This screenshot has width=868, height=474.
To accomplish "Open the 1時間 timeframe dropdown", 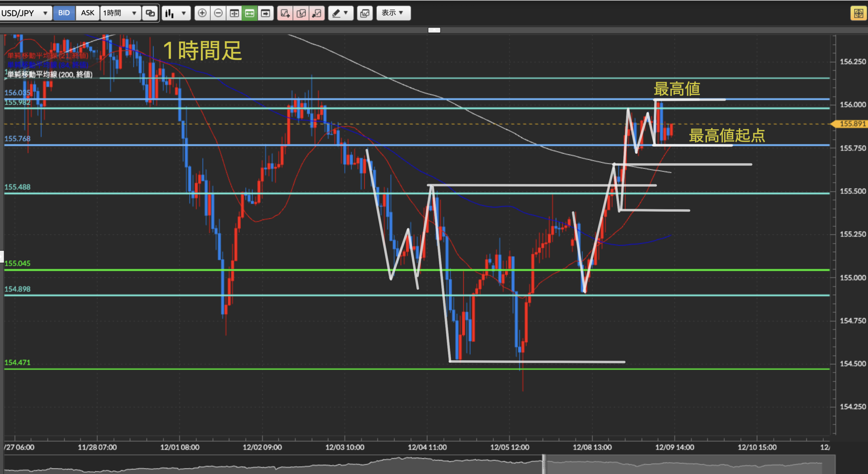I will [120, 13].
